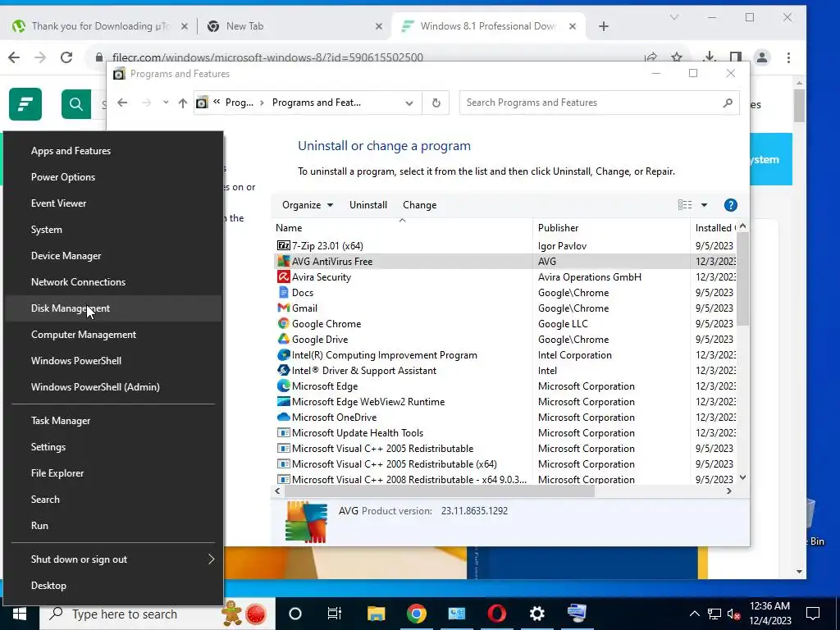Open Network Connections menu item
Viewport: 840px width, 630px height.
pyautogui.click(x=113, y=282)
